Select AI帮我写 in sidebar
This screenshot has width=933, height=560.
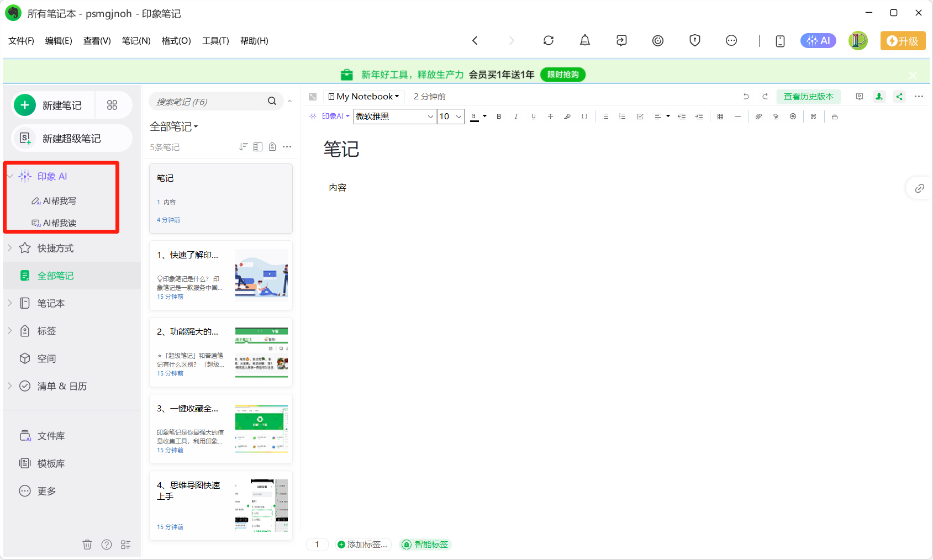pos(54,201)
